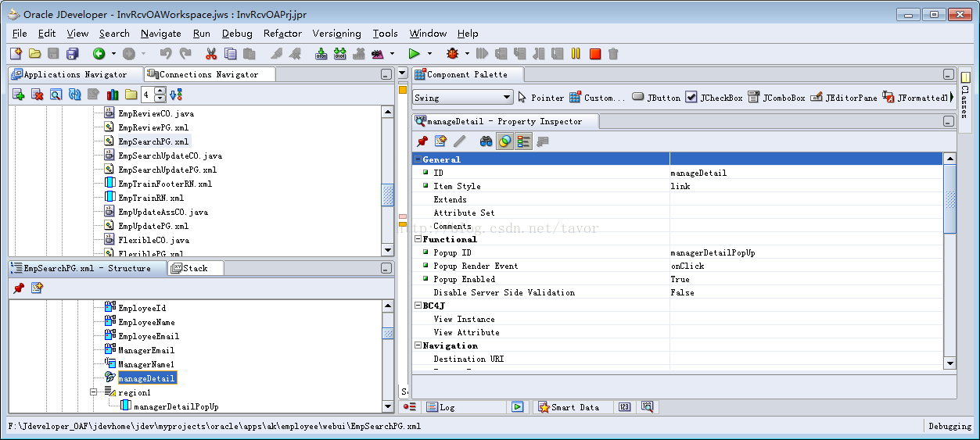
Task: Collapse the Navigation property category
Action: [418, 345]
